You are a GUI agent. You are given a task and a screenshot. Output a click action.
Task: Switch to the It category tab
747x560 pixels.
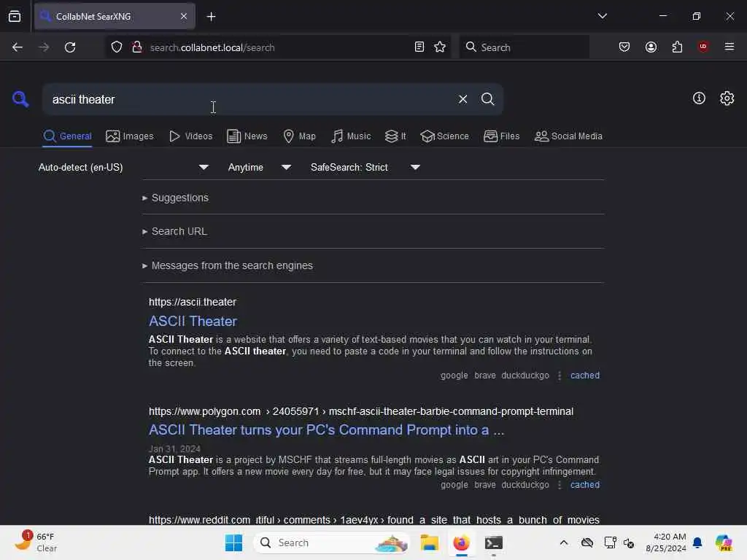(395, 136)
